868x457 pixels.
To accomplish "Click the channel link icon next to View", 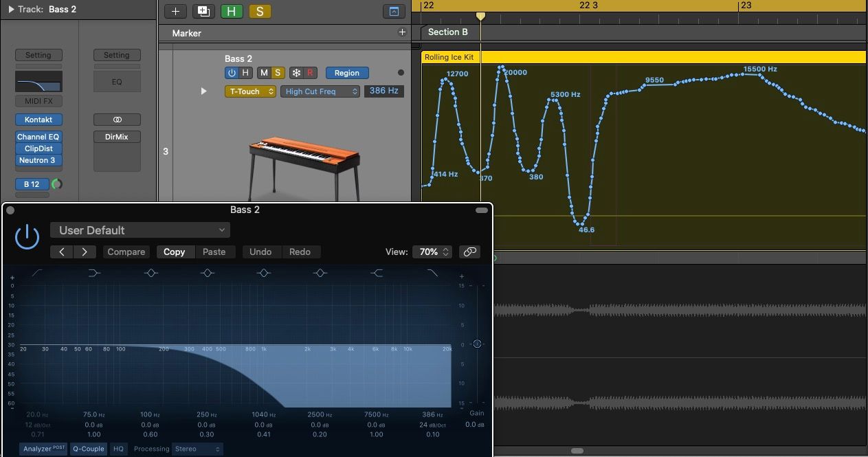I will tap(470, 252).
